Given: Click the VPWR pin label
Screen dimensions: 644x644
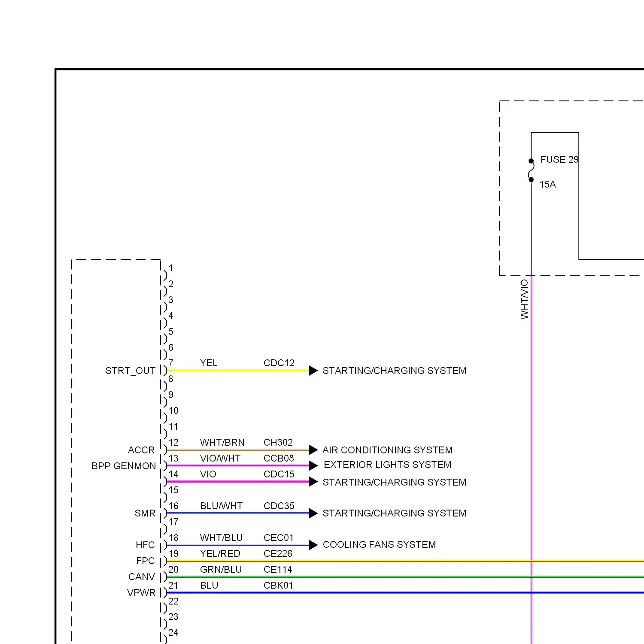Looking at the screenshot, I should point(141,592).
